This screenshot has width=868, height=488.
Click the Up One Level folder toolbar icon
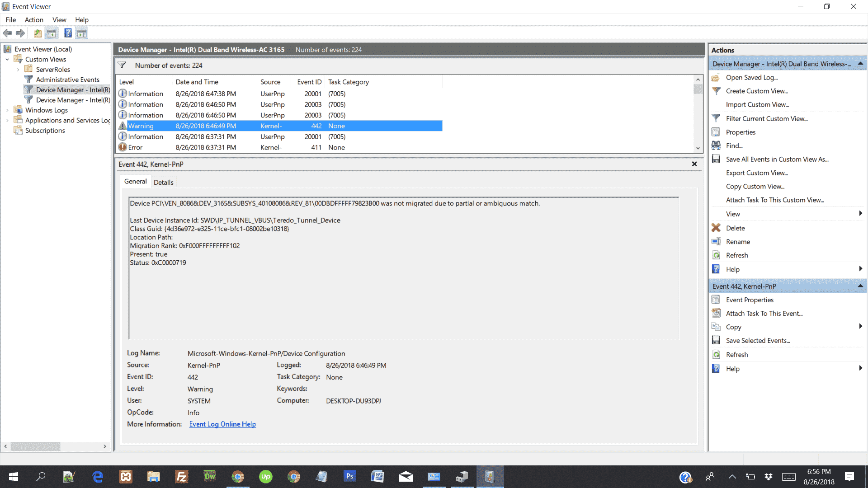(x=38, y=33)
